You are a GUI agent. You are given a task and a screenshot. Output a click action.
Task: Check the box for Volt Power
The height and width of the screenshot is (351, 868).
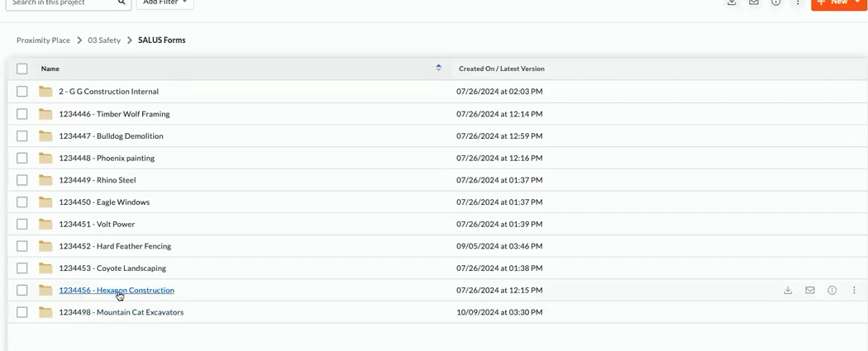22,224
